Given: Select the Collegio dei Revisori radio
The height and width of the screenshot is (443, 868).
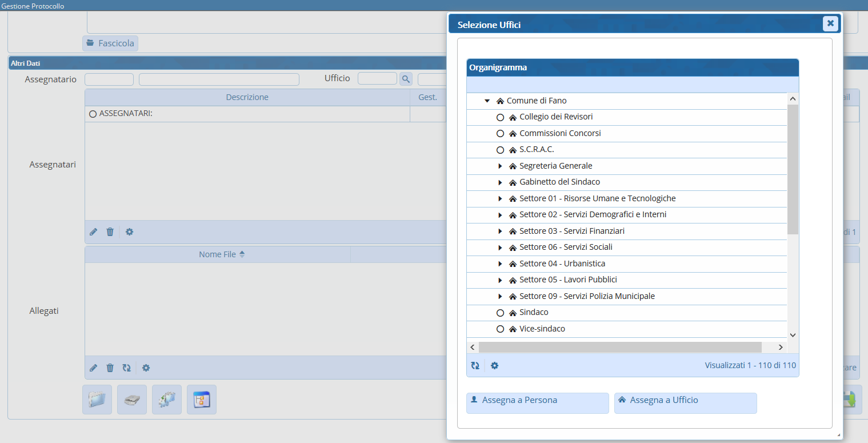Looking at the screenshot, I should point(500,117).
